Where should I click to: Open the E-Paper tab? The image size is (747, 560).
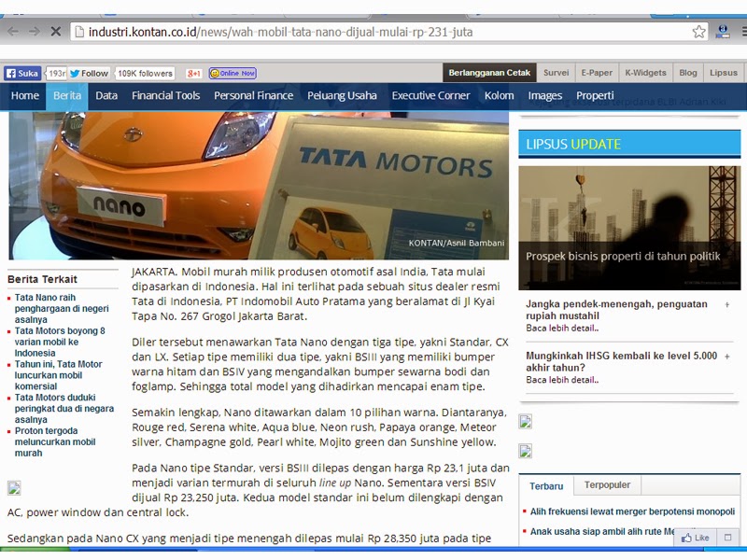[597, 73]
